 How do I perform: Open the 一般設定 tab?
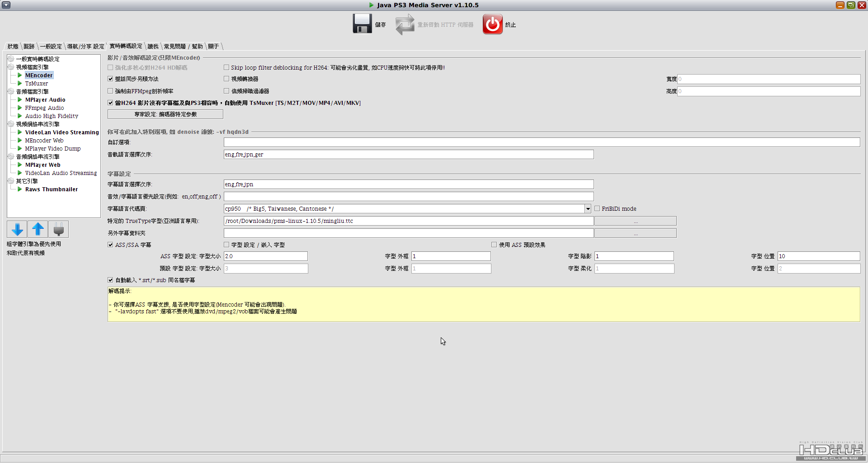pyautogui.click(x=51, y=46)
